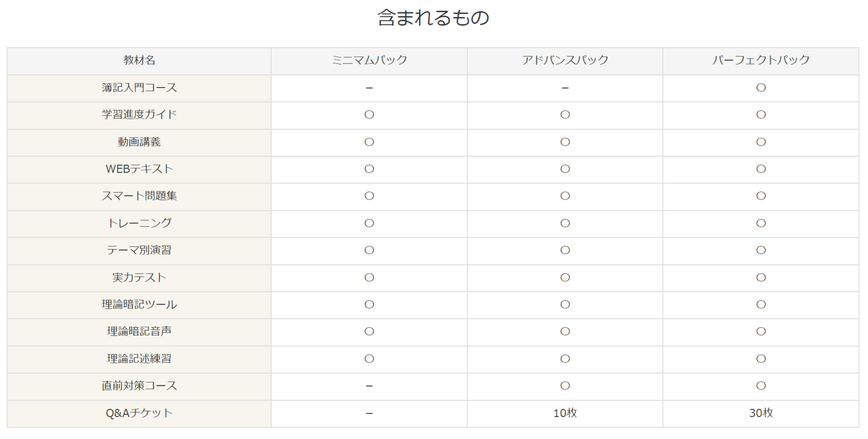Select the 理論暗記音声 row label
The image size is (868, 439).
point(139,332)
